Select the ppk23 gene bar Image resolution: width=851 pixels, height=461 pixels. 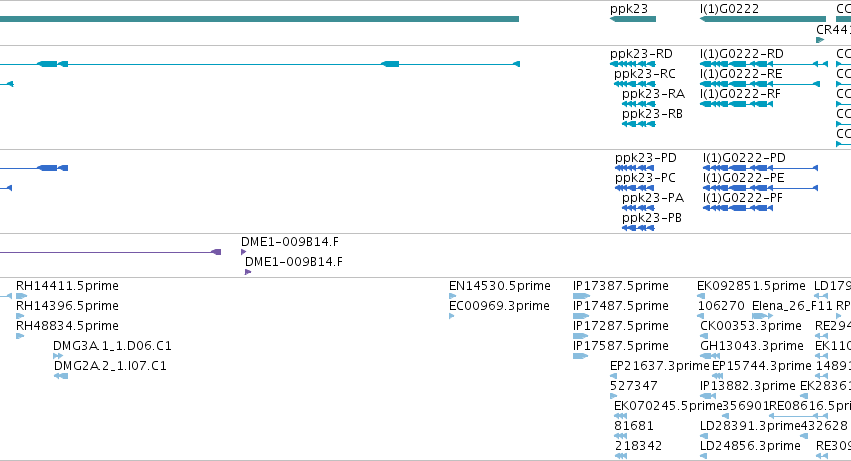633,19
